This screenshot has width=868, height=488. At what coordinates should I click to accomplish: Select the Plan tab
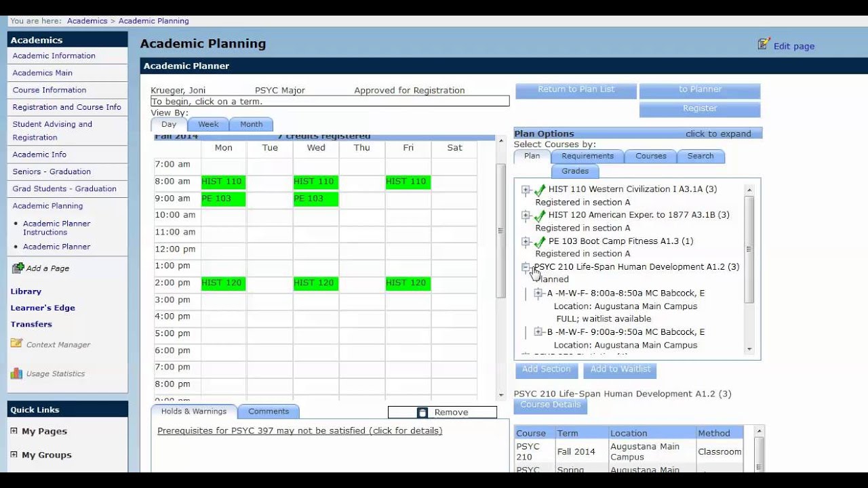click(x=532, y=156)
